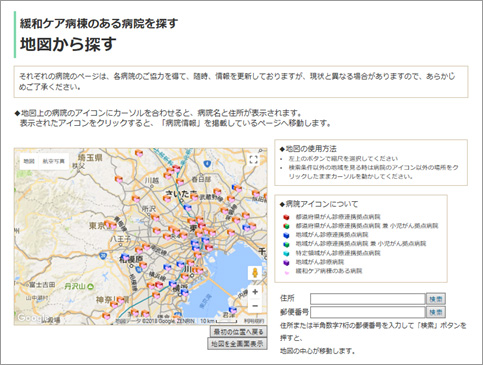
Task: Click the blue cube 地域がん診療連携拠点病院 legend icon
Action: coord(286,235)
